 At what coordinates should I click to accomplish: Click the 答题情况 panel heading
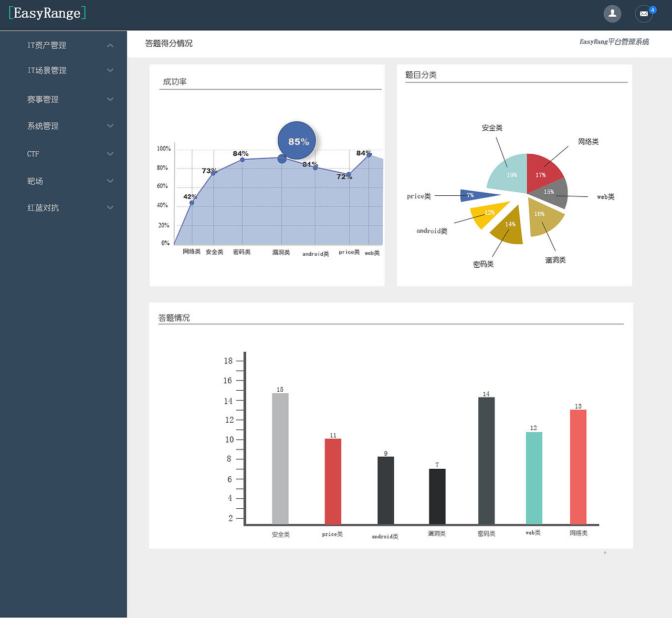click(174, 318)
